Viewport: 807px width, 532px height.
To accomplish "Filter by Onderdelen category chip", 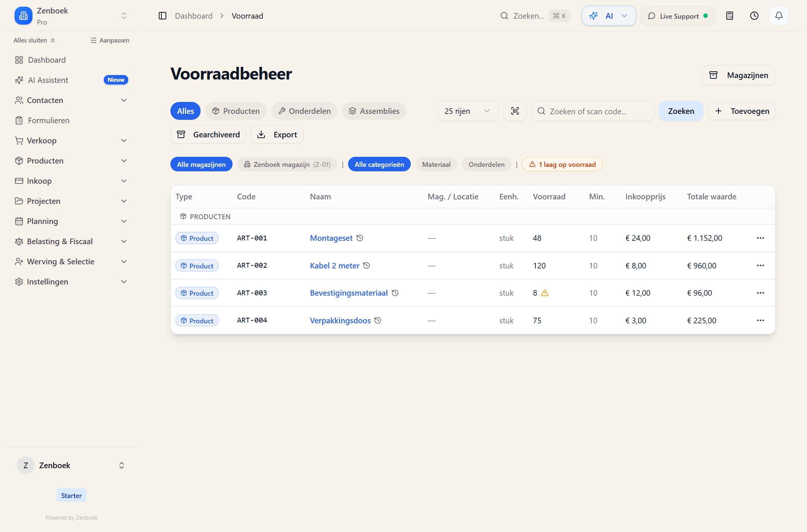I will click(486, 164).
